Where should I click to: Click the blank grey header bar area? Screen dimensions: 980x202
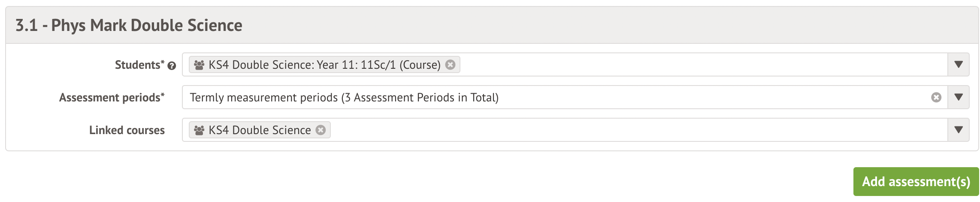[601, 25]
